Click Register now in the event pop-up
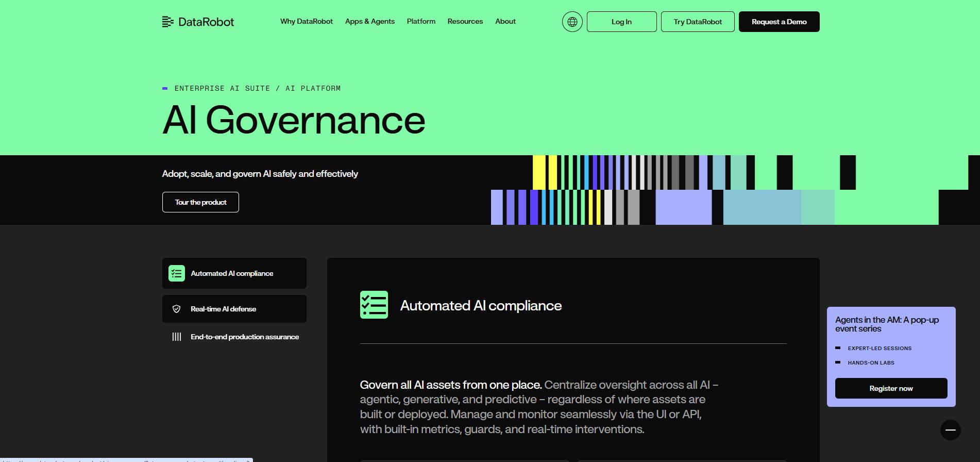The width and height of the screenshot is (980, 462). pos(891,388)
